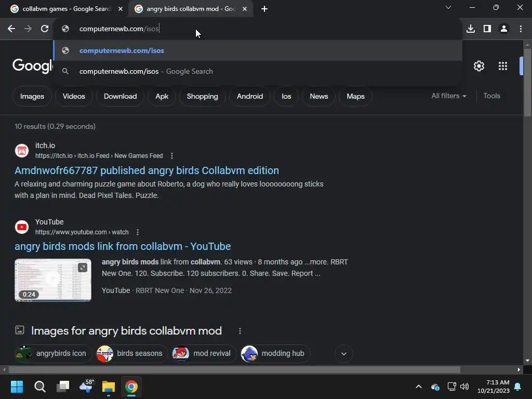Open the Windows Start menu
Viewport: 532px width, 399px height.
(x=17, y=387)
